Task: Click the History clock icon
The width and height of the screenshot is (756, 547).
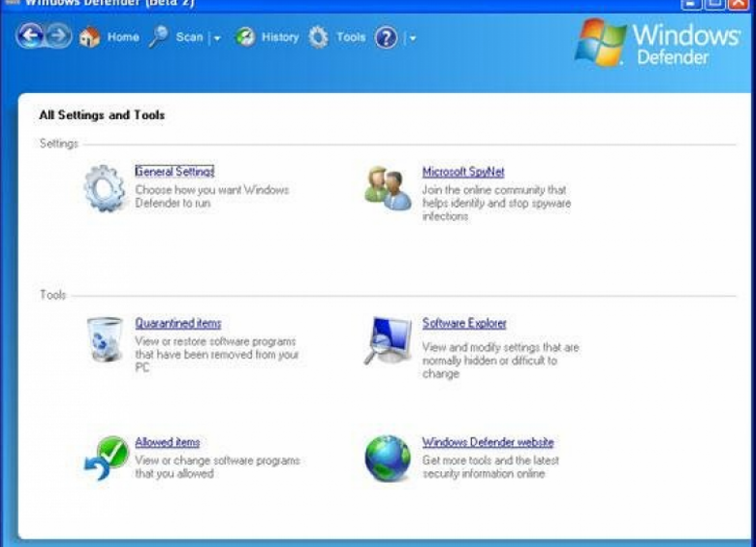Action: 245,37
